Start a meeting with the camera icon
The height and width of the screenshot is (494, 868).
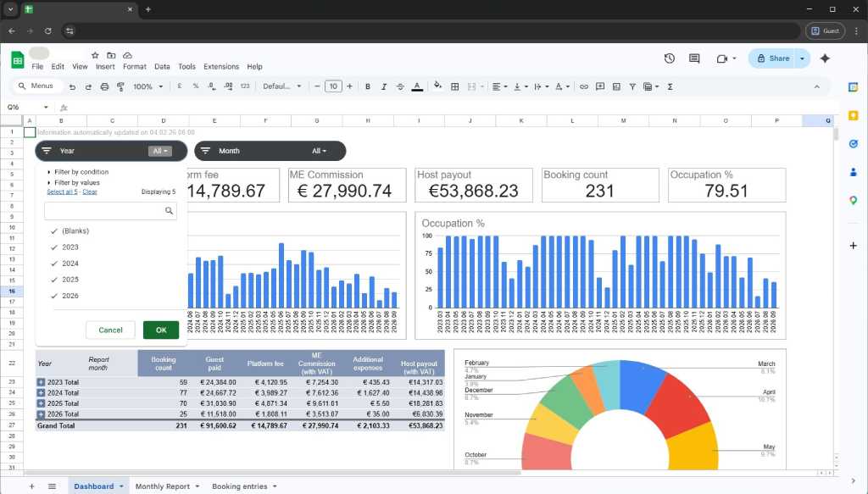(x=722, y=58)
